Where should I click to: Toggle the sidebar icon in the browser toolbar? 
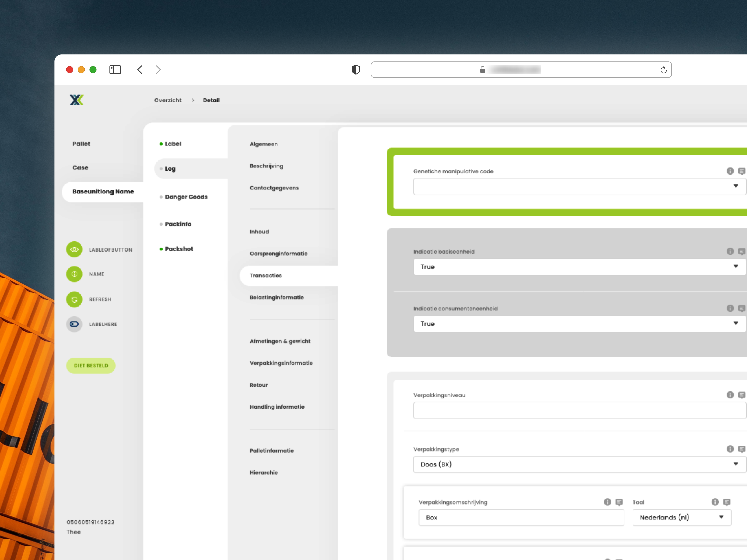[x=115, y=70]
